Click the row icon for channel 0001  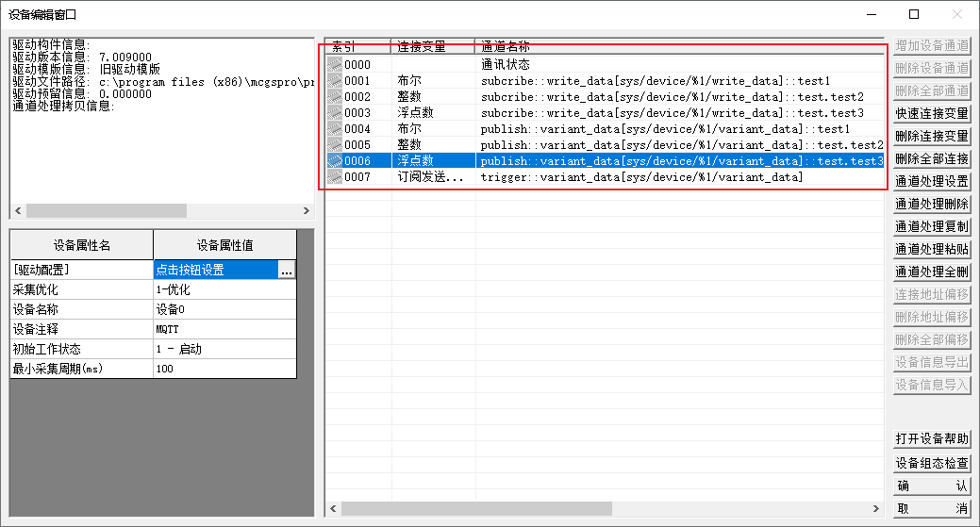click(x=335, y=80)
